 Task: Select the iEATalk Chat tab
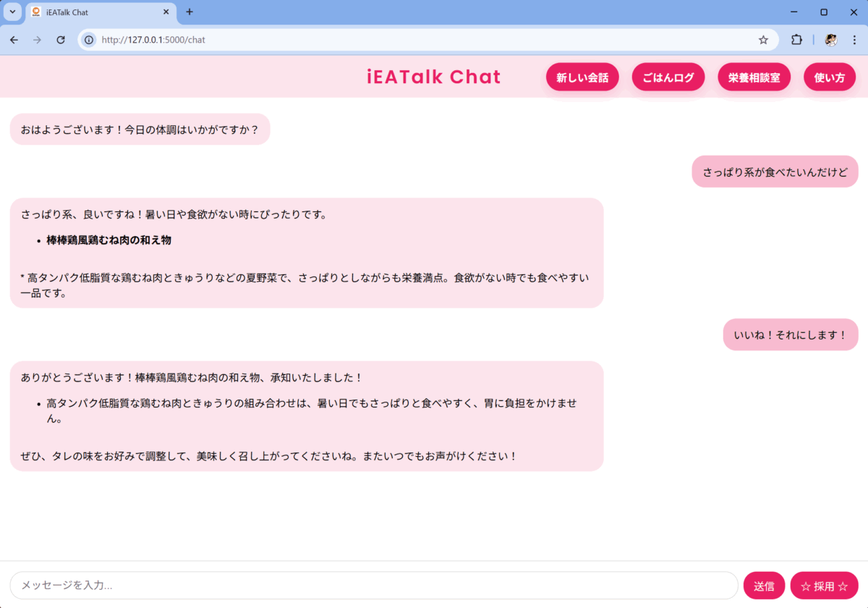pos(94,12)
